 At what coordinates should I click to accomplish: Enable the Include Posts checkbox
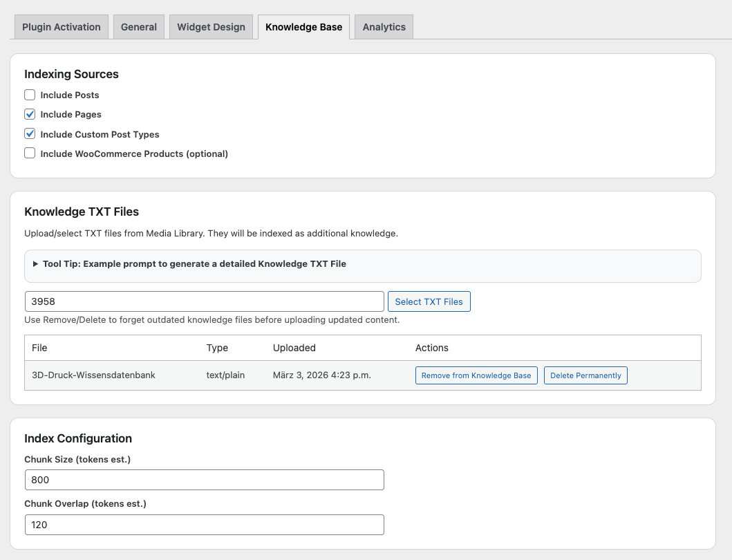click(30, 95)
